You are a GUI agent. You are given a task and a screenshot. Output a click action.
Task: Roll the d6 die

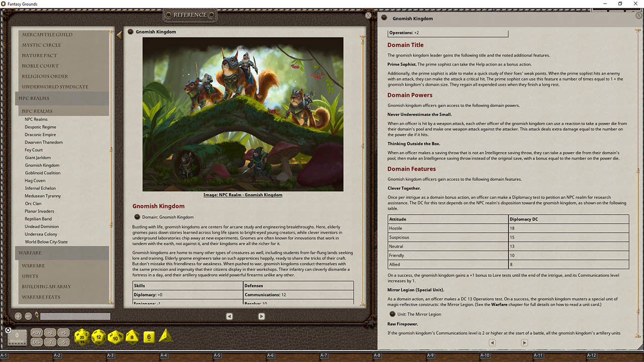click(148, 337)
